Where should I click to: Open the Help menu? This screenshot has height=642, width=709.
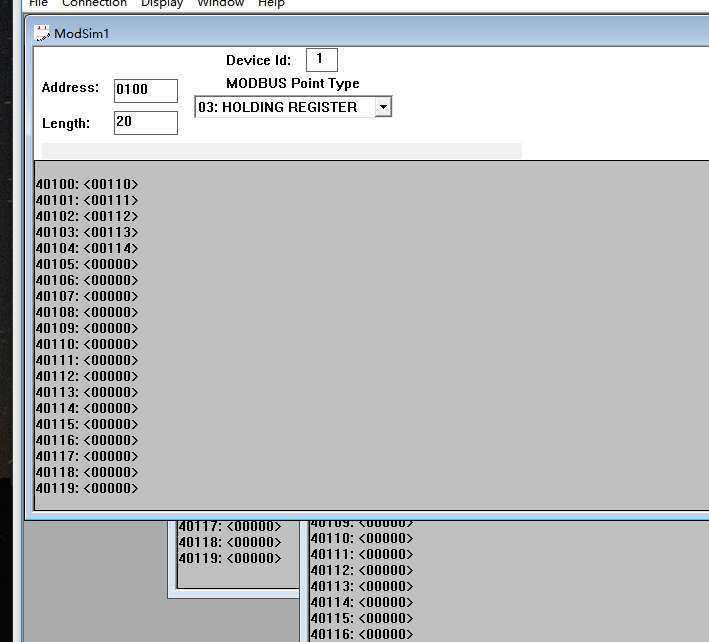pos(271,3)
